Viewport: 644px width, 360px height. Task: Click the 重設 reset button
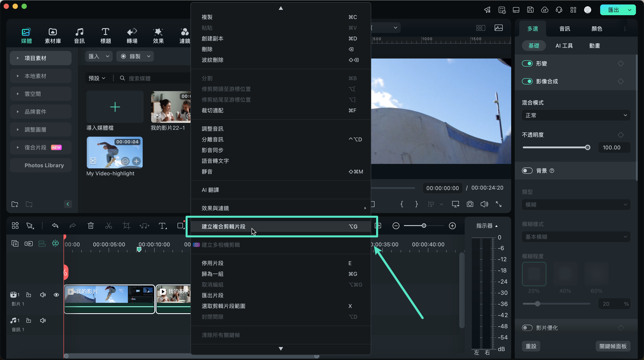pos(531,346)
